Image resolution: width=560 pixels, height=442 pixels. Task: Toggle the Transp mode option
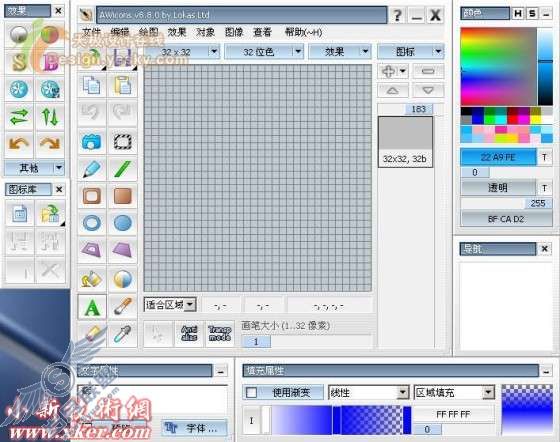click(x=220, y=333)
